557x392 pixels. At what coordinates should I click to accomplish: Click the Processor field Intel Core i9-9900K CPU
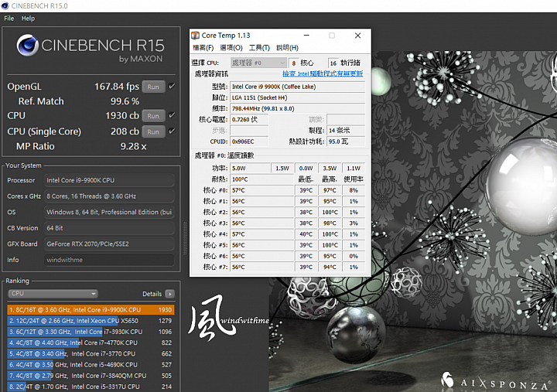point(109,180)
